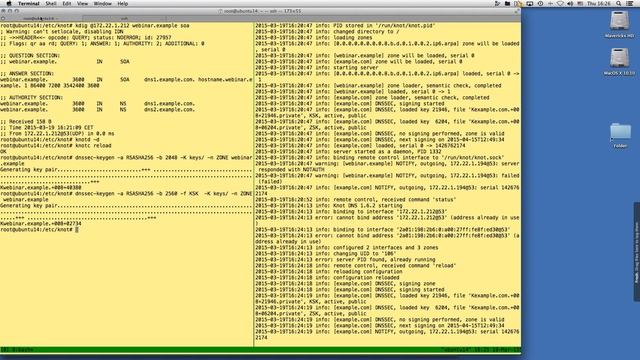Open the Apple menu
Viewport: 640px width, 360px height.
click(9, 3)
